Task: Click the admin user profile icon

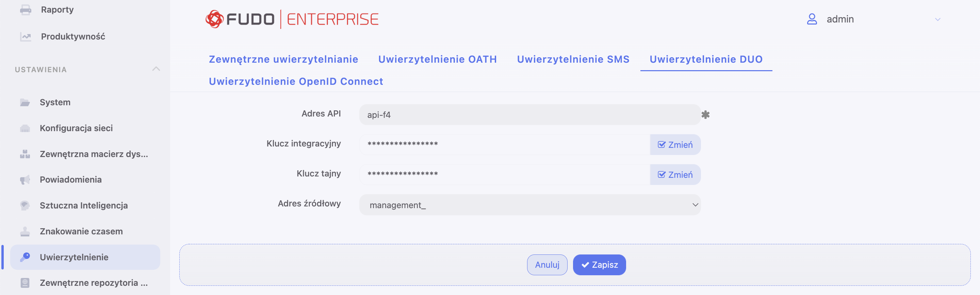Action: tap(812, 19)
